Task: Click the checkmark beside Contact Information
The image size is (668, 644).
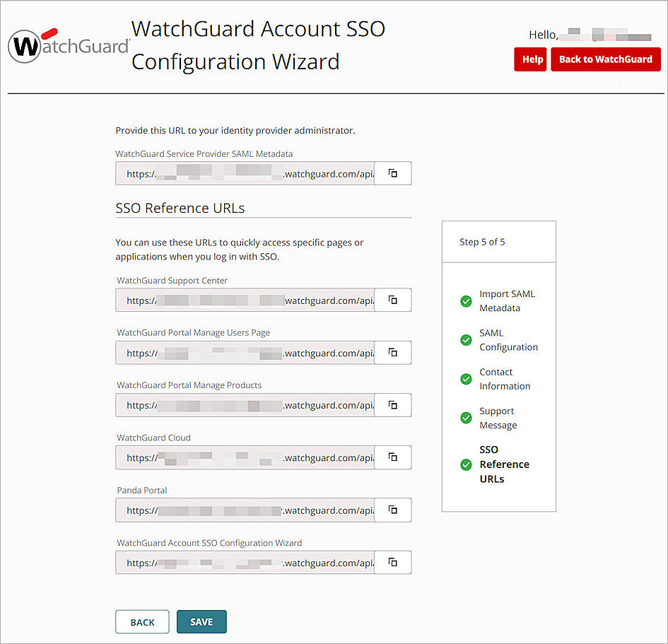Action: [x=466, y=379]
